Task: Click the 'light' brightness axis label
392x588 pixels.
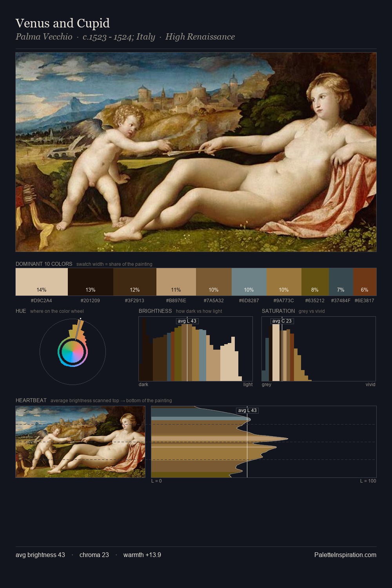Action: tap(248, 385)
